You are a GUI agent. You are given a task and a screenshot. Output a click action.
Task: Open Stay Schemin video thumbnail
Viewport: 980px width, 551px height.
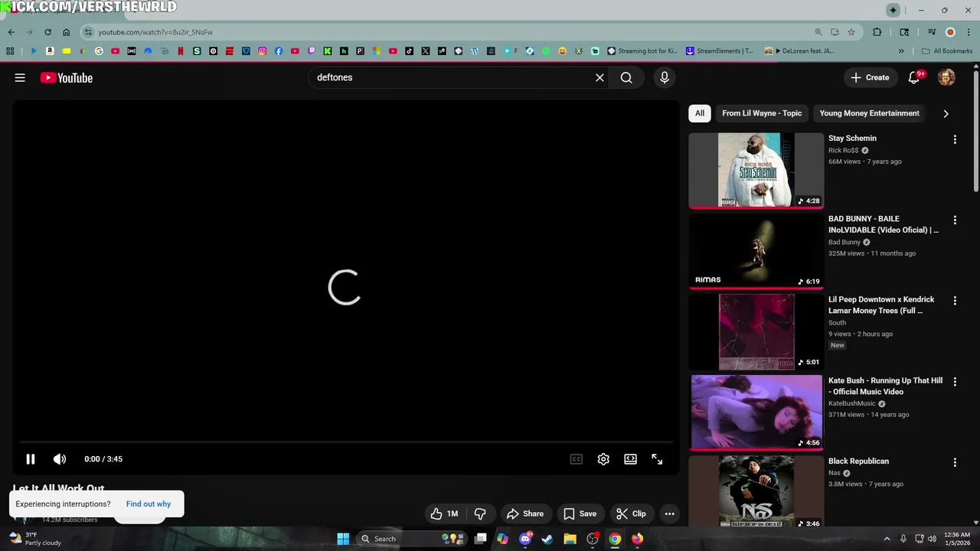[756, 170]
